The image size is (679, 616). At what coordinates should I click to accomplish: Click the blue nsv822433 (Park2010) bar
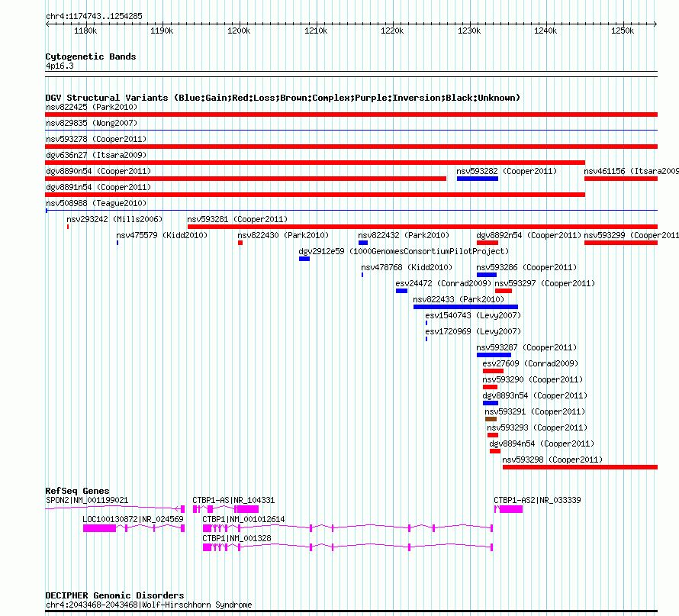(465, 307)
